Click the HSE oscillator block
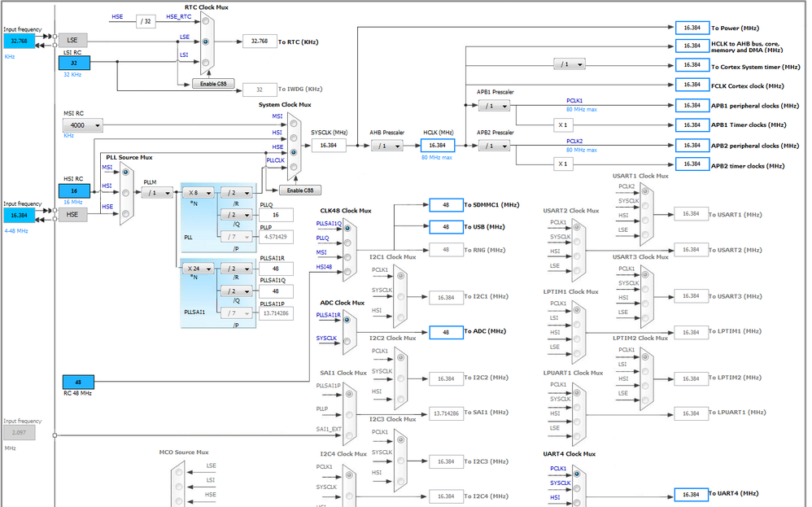This screenshot has height=507, width=812. [x=72, y=214]
